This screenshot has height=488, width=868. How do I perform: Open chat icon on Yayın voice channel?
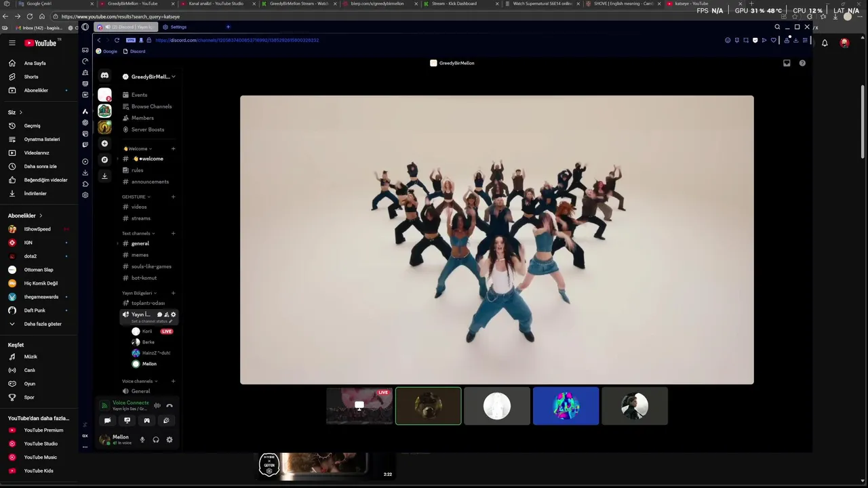click(159, 314)
